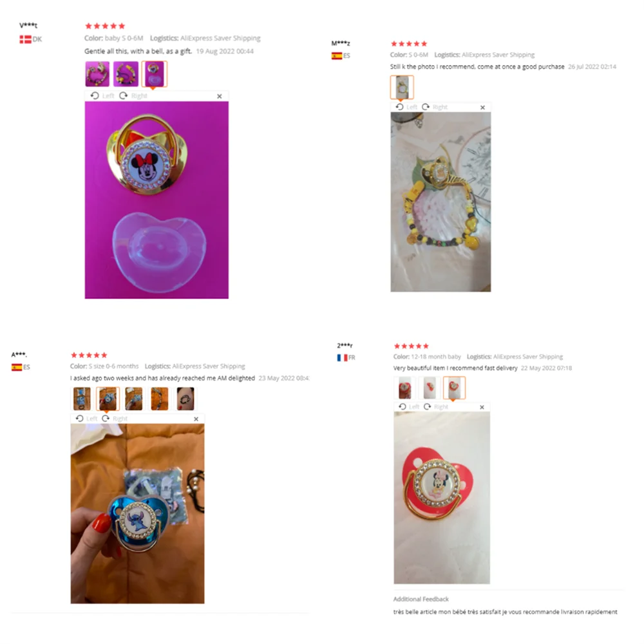This screenshot has width=644, height=644.
Task: Close the enlarged photo in V***t's review
Action: (220, 96)
